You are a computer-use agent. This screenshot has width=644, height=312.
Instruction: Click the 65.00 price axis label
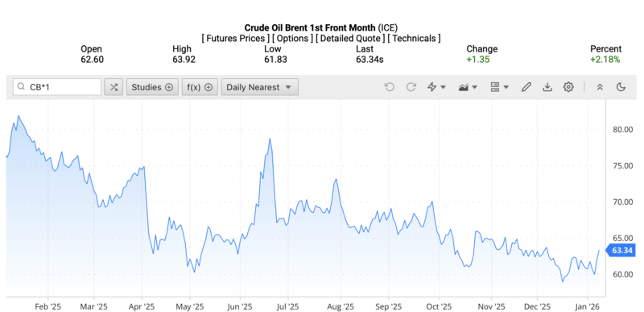point(622,238)
